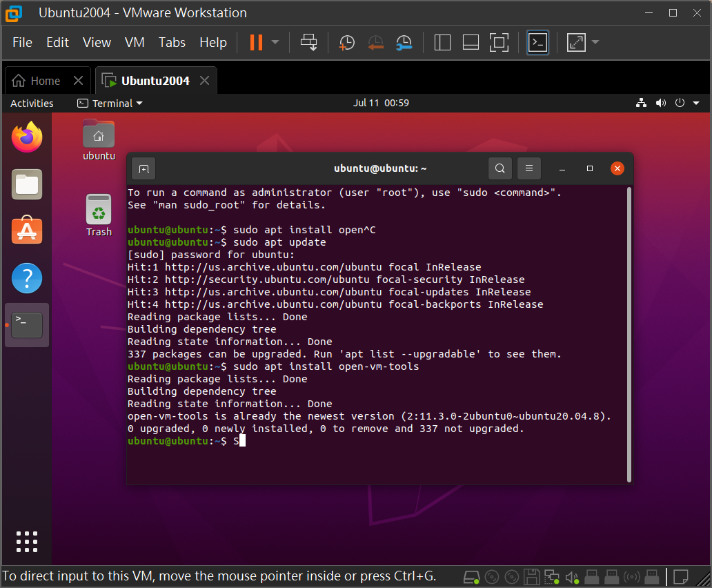Image resolution: width=712 pixels, height=588 pixels.
Task: Enter full screen mode from the toolbar
Action: pos(499,43)
